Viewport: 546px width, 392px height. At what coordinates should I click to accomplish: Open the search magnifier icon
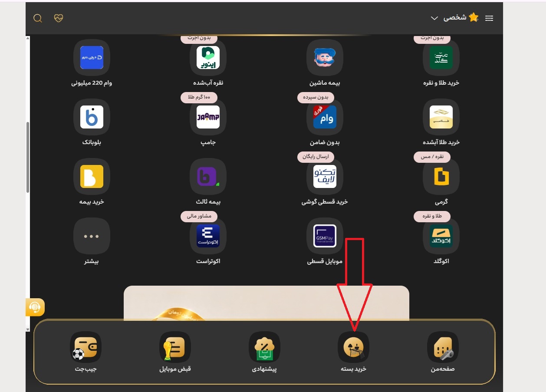tap(38, 18)
